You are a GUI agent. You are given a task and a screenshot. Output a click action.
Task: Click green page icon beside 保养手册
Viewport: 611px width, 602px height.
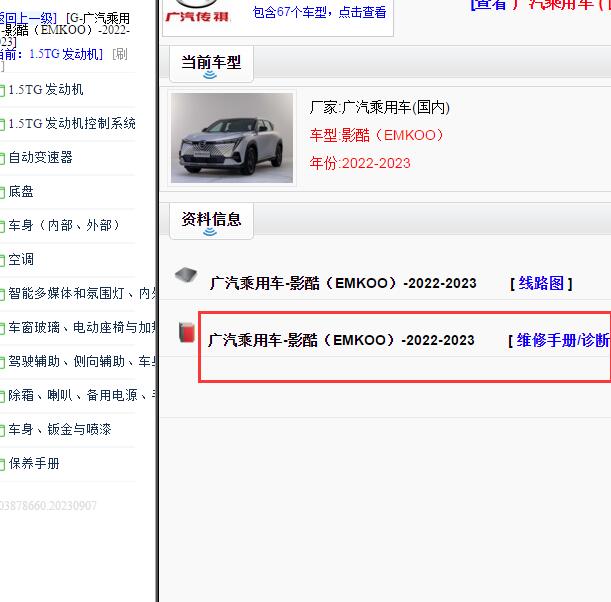pos(2,464)
